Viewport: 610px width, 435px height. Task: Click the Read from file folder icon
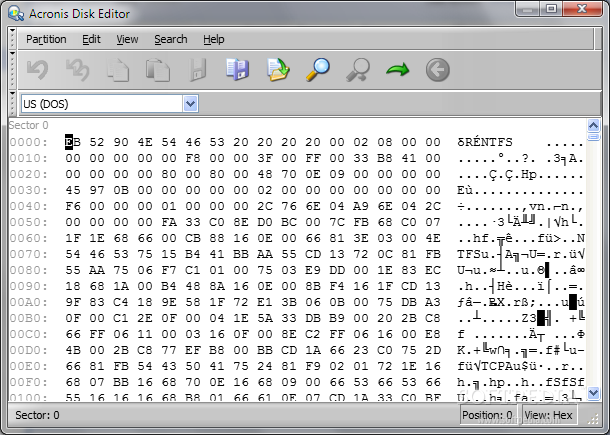tap(278, 70)
